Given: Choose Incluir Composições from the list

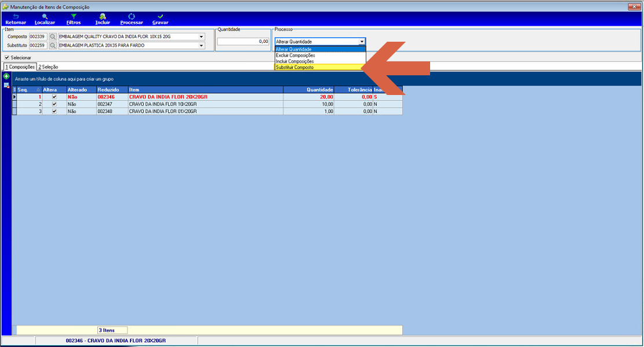Looking at the screenshot, I should tap(320, 61).
